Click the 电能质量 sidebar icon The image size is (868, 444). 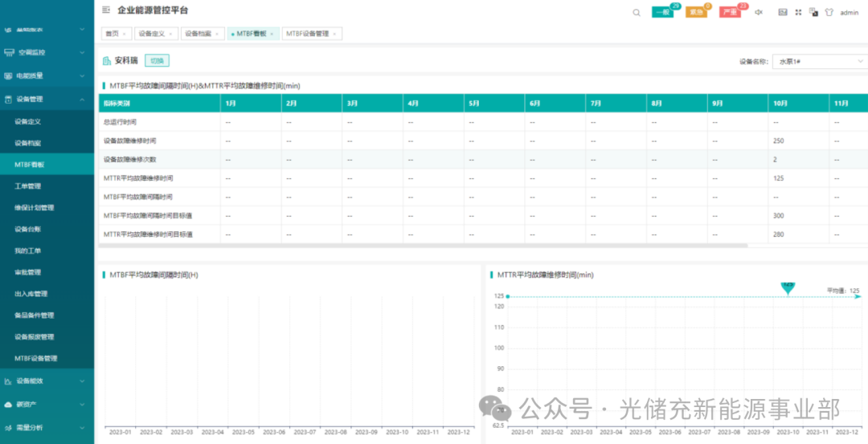[8, 75]
